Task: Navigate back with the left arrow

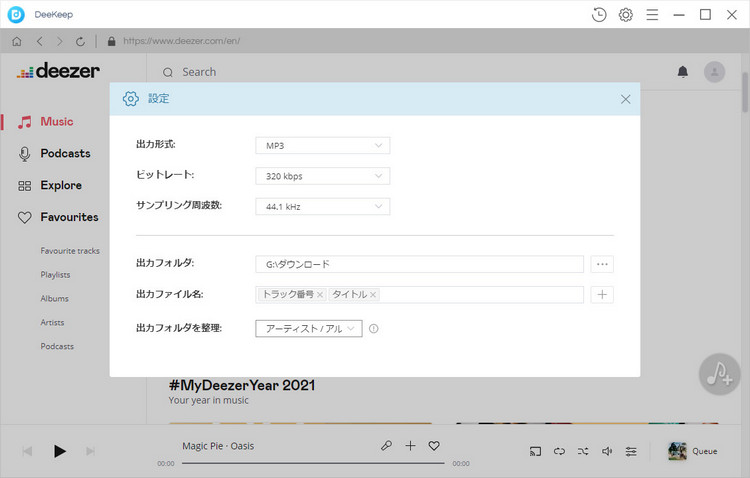Action: (40, 42)
